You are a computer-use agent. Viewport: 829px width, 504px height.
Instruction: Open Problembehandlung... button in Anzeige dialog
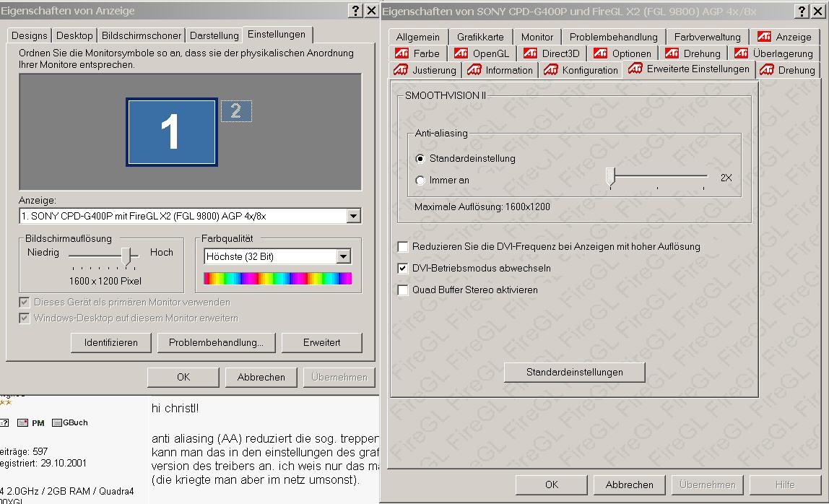click(x=216, y=343)
